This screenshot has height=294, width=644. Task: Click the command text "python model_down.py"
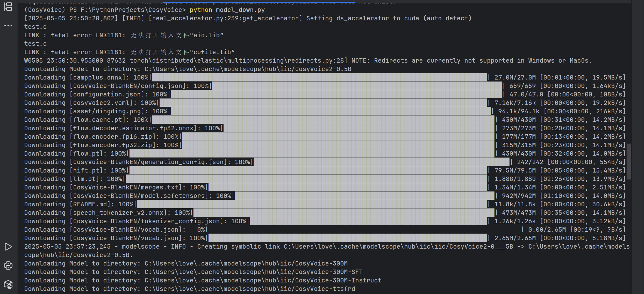coord(227,10)
